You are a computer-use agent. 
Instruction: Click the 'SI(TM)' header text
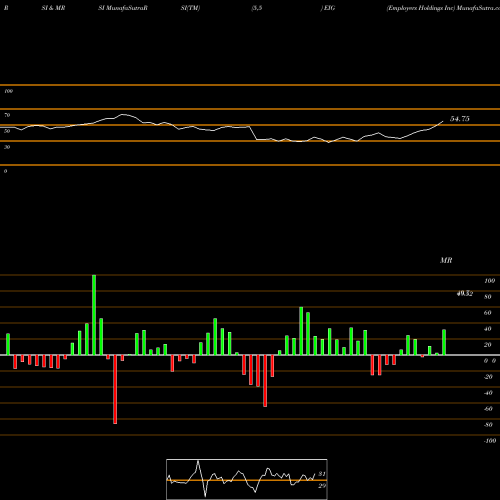coord(190,8)
